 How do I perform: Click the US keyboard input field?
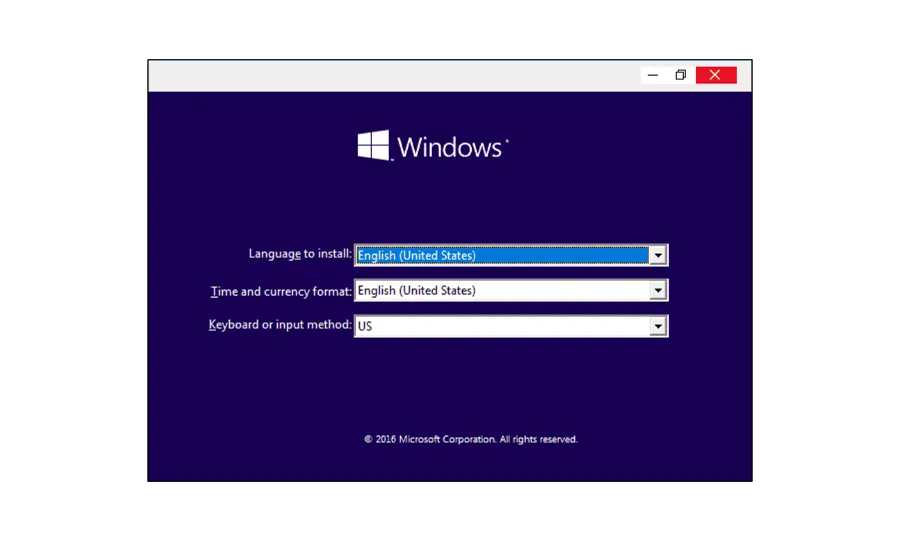[x=511, y=326]
